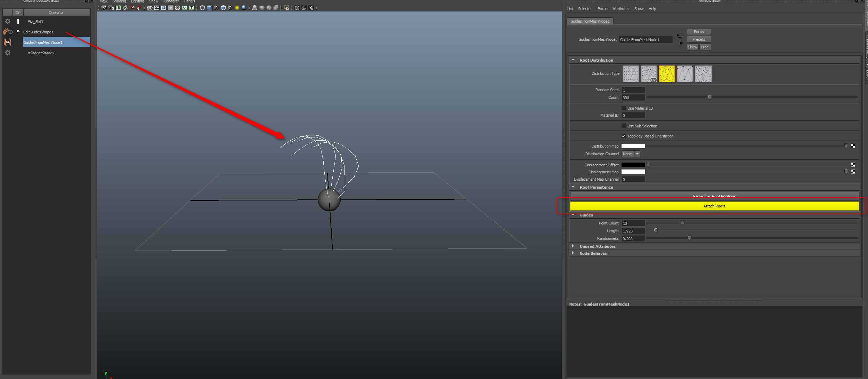868x379 pixels.
Task: Select the UV distribution type icon
Action: tap(649, 74)
